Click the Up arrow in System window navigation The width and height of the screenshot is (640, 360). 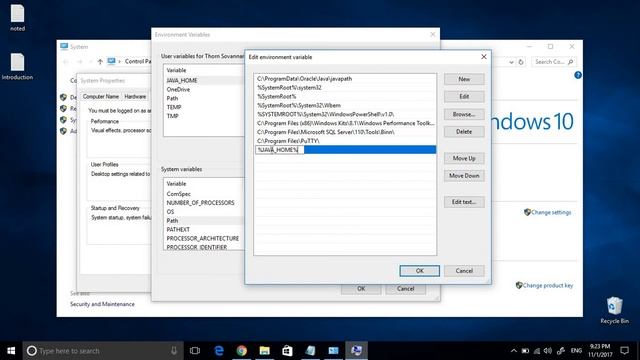click(100, 62)
